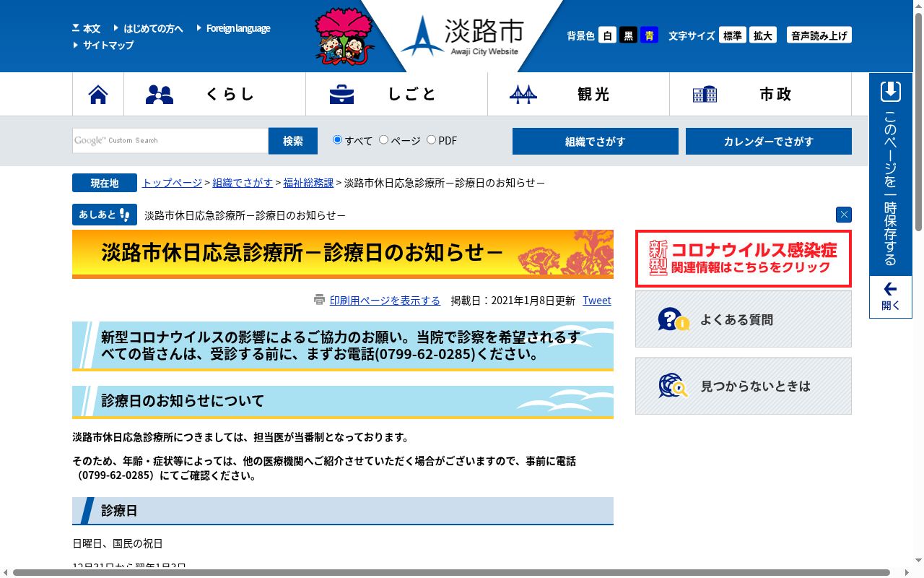This screenshot has height=578, width=924.
Task: Click the カレンダーでさがす button
Action: pos(769,141)
